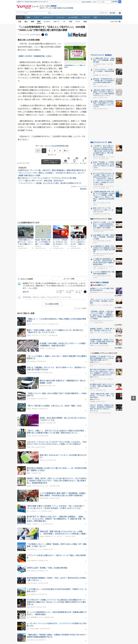Select the スポーツ category tab

point(56,21)
